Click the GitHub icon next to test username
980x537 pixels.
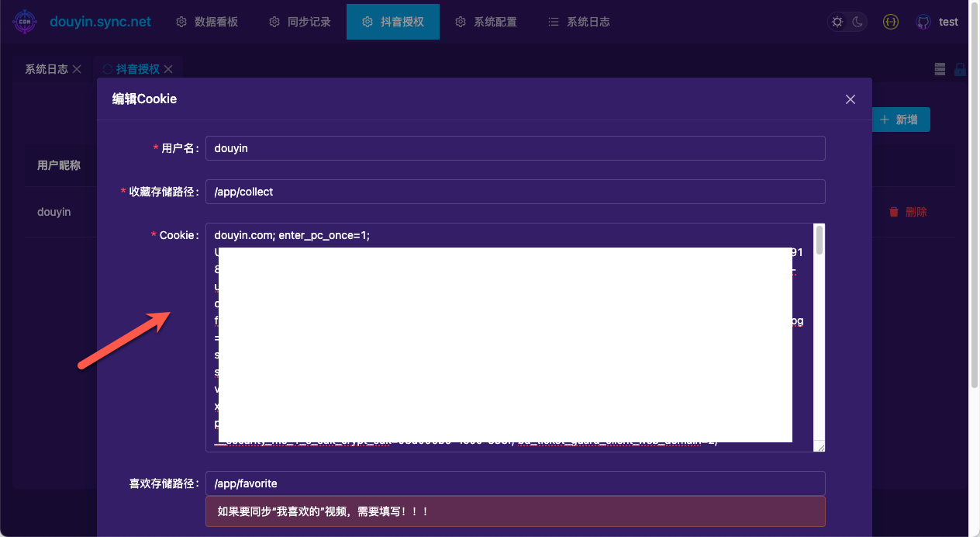click(923, 22)
